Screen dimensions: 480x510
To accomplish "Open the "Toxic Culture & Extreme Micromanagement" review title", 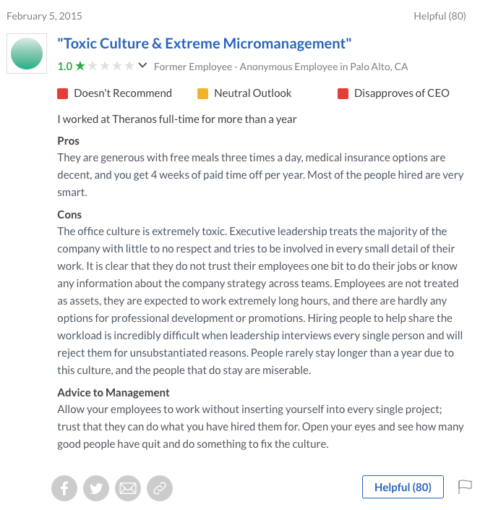I will point(204,44).
